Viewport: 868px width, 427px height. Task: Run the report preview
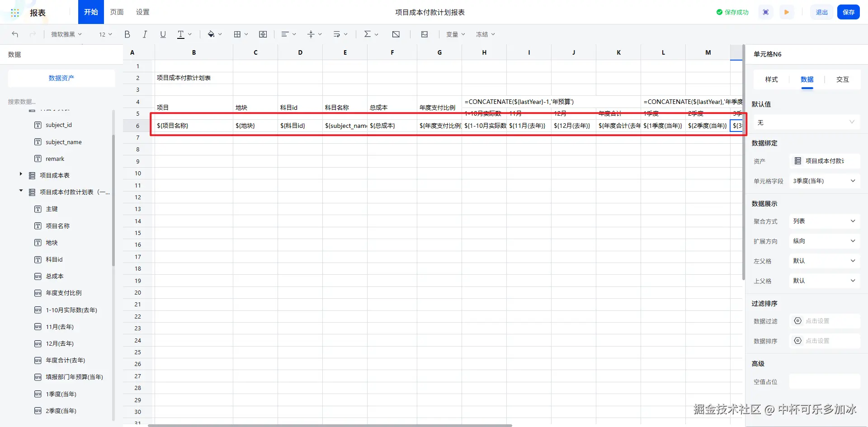(787, 12)
